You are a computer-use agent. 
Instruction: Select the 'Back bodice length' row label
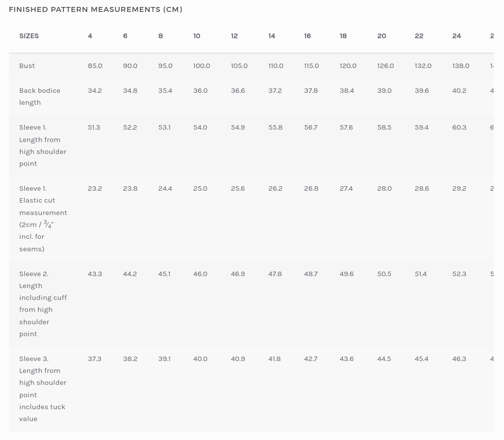click(x=40, y=96)
